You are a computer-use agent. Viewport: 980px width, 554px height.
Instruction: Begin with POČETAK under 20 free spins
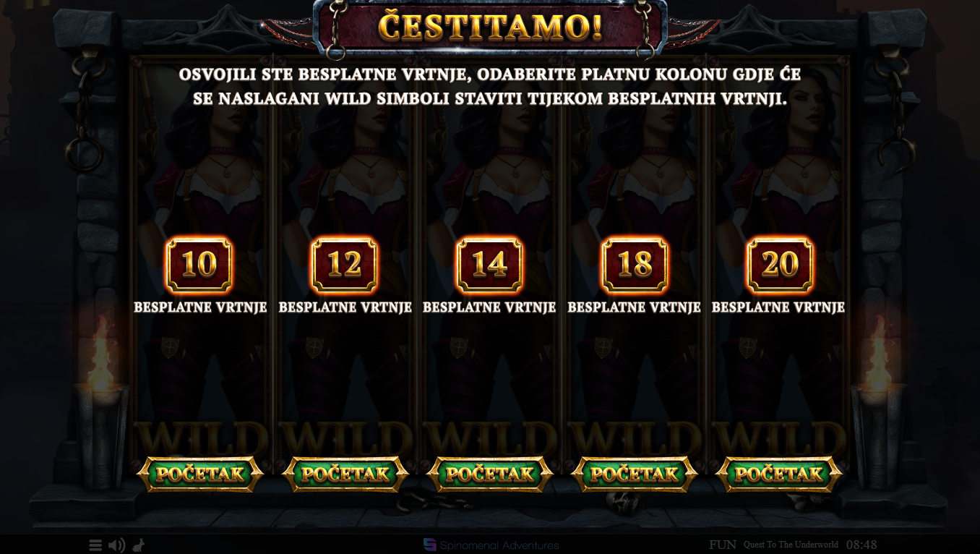pyautogui.click(x=779, y=474)
